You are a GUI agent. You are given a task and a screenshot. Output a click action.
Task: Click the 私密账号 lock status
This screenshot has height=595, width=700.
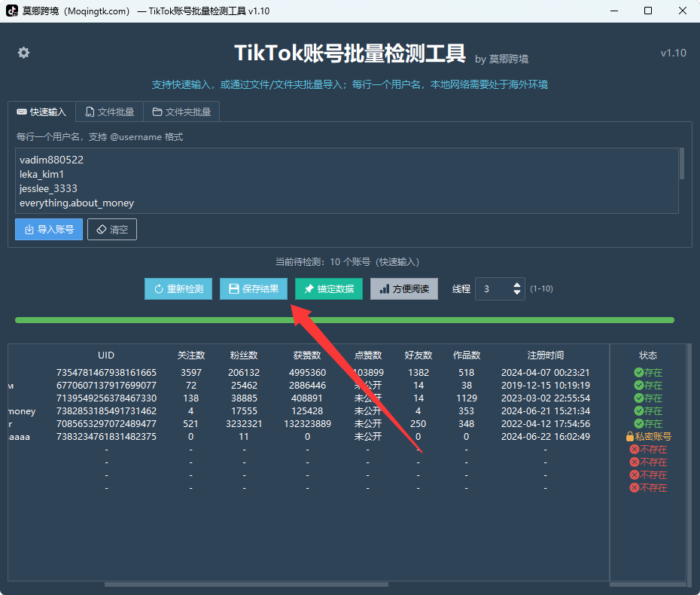(648, 436)
